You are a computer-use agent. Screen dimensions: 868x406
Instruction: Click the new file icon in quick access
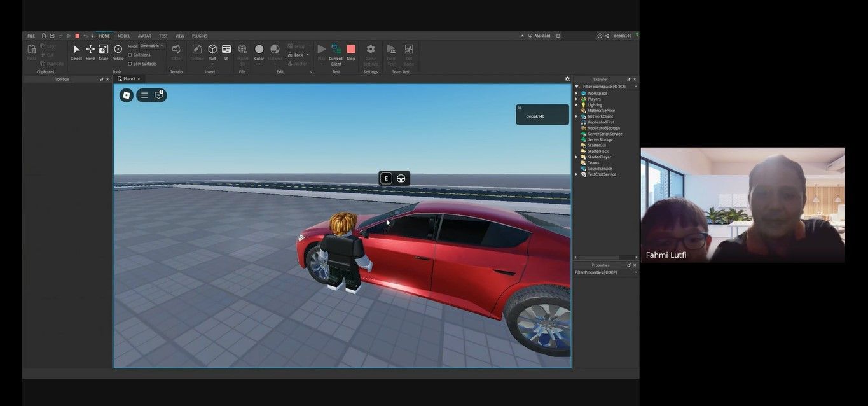44,36
